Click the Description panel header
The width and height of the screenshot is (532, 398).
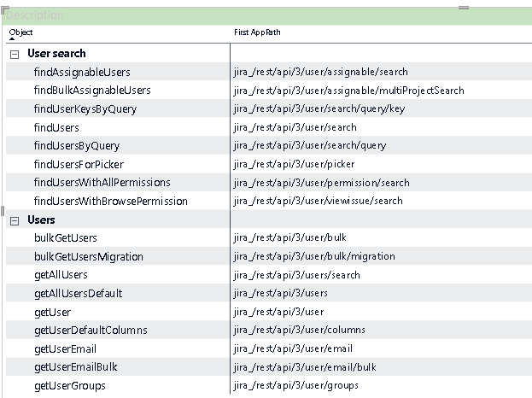pyautogui.click(x=267, y=15)
